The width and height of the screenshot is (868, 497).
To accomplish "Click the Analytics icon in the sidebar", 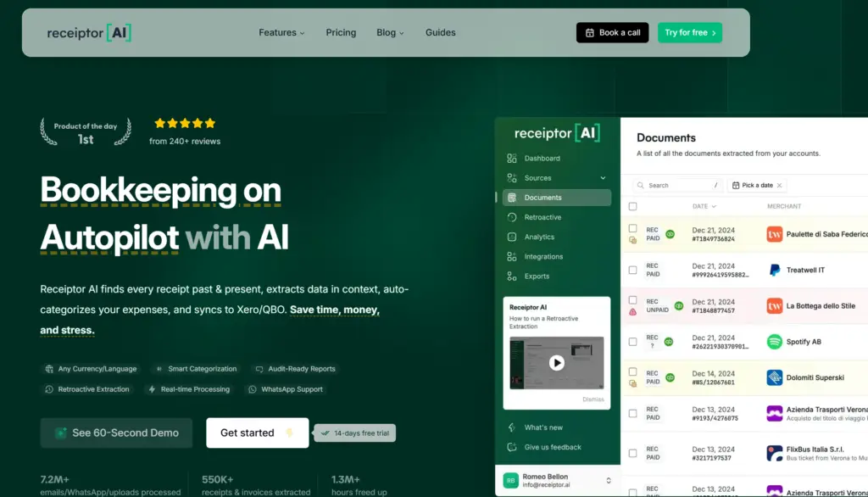I will point(512,237).
